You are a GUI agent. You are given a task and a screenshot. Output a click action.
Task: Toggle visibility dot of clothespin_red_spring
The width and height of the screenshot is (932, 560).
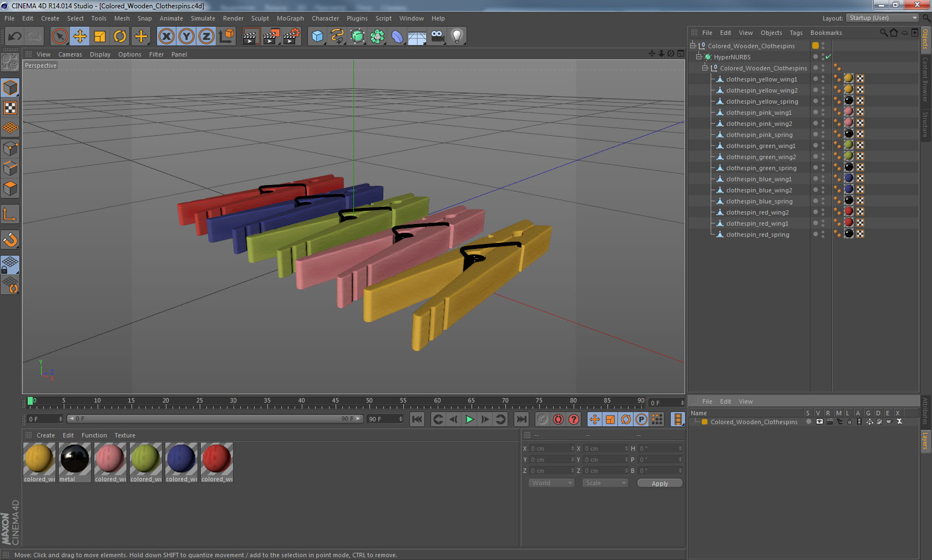pyautogui.click(x=823, y=233)
